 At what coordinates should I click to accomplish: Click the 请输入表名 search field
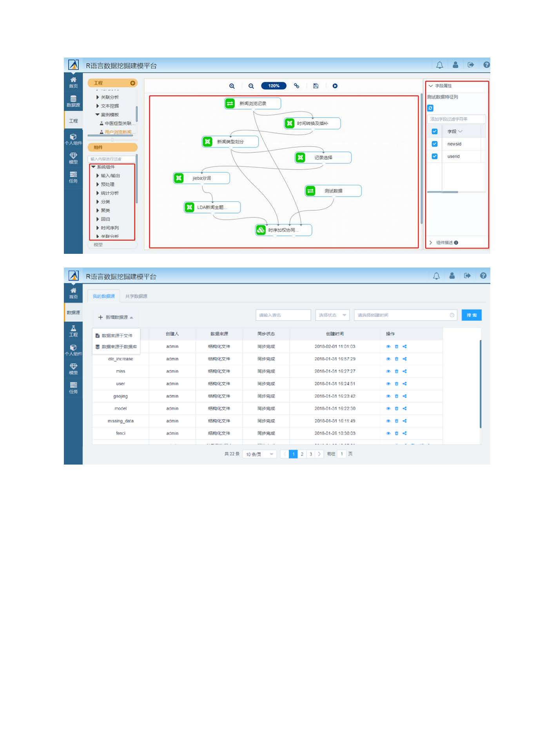283,315
